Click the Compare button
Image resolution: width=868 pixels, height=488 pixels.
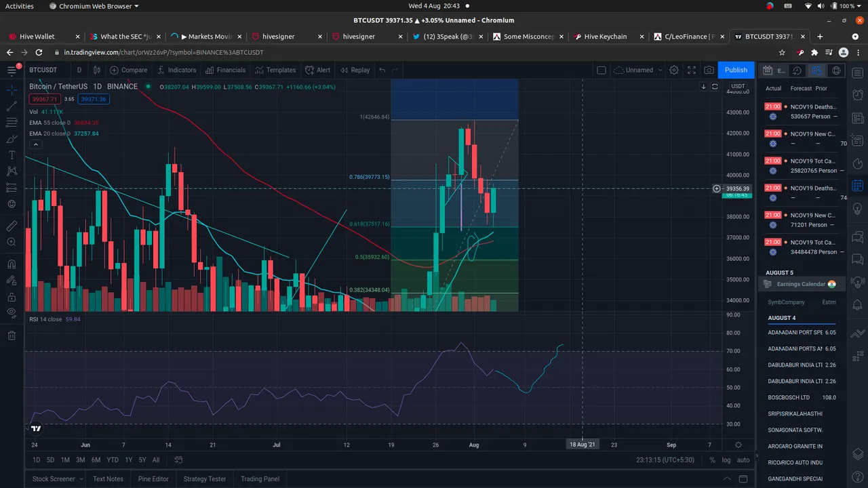[129, 70]
